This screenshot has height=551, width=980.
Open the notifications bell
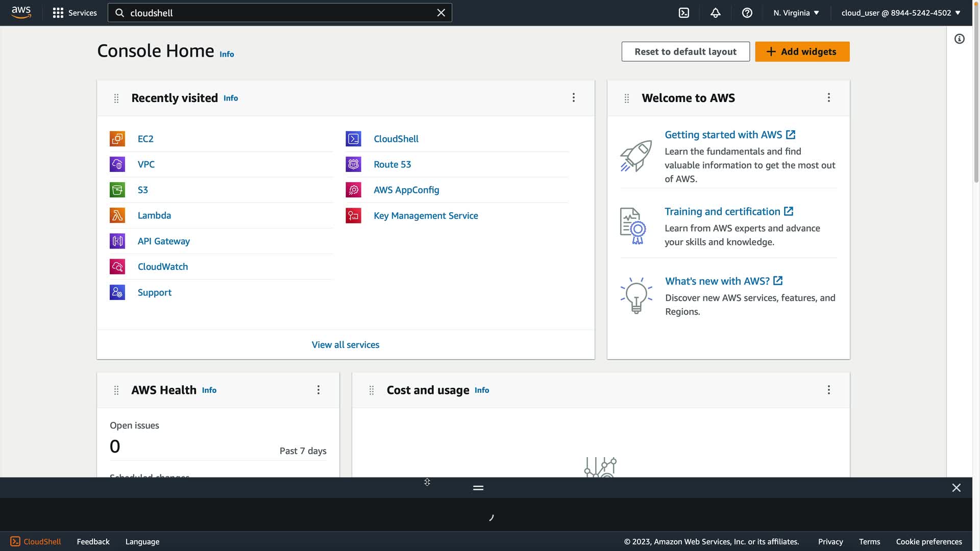715,13
